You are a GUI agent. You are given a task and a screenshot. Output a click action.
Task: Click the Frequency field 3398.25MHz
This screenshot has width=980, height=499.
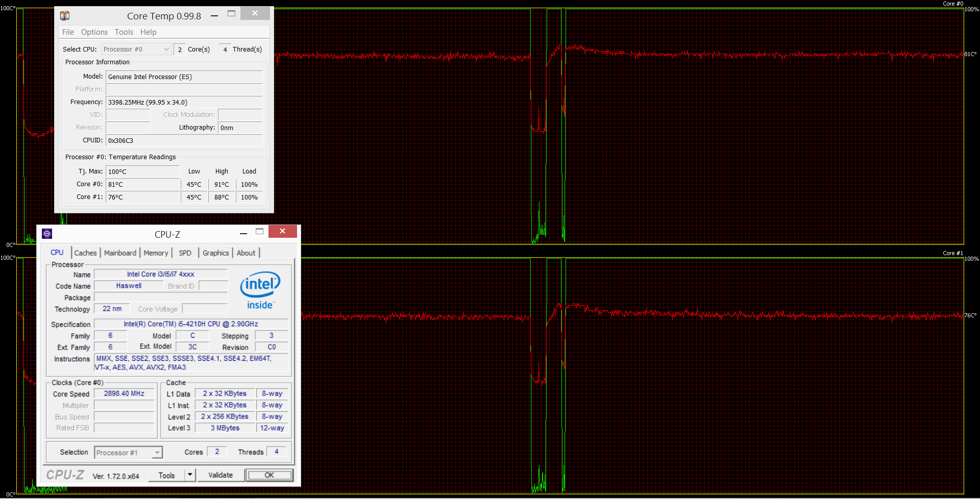(184, 102)
